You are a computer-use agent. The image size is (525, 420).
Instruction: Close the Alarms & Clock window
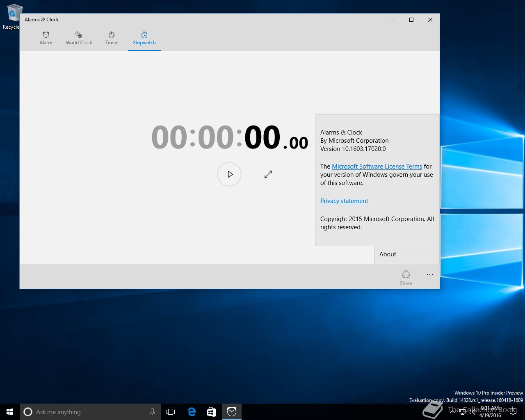pyautogui.click(x=430, y=20)
